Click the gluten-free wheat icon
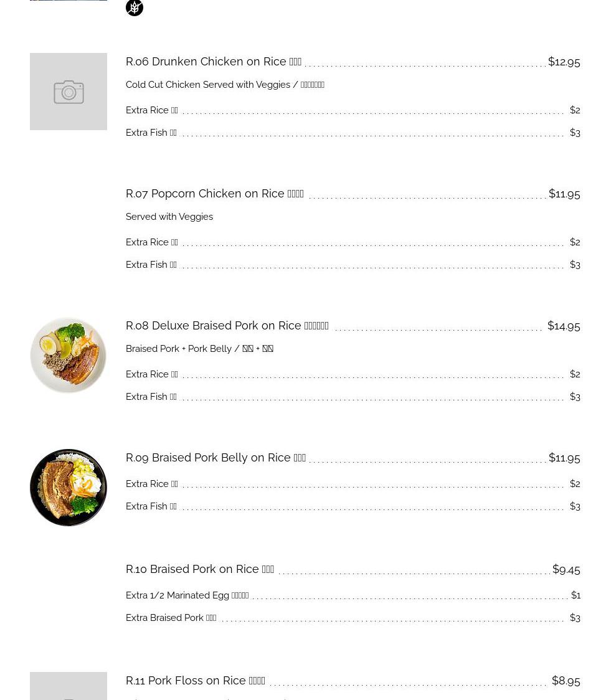Image resolution: width=601 pixels, height=700 pixels. [x=135, y=7]
